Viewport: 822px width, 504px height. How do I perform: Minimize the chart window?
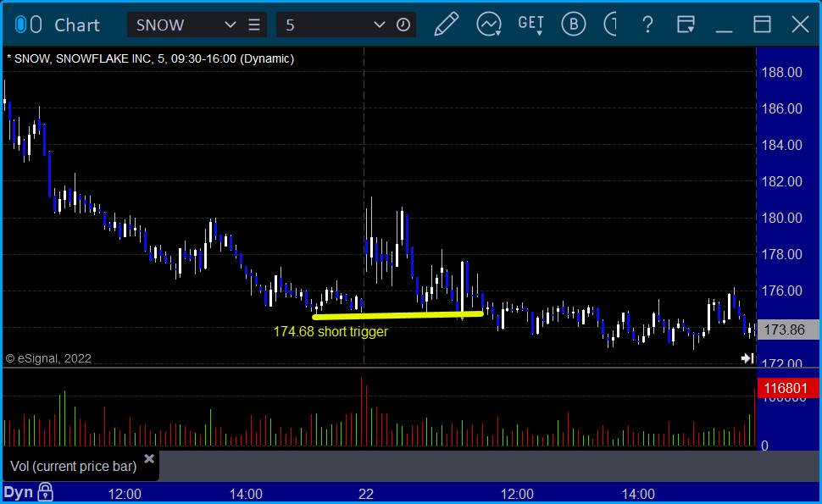click(x=724, y=30)
